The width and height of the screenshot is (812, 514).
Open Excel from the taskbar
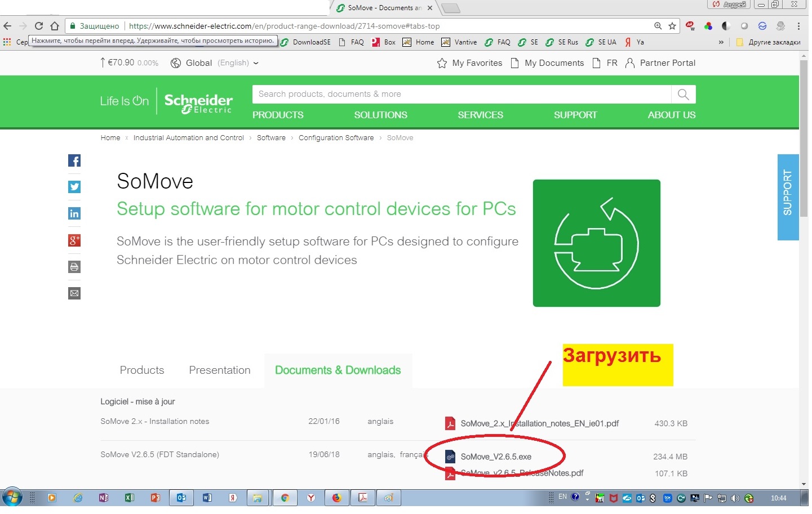coord(130,498)
